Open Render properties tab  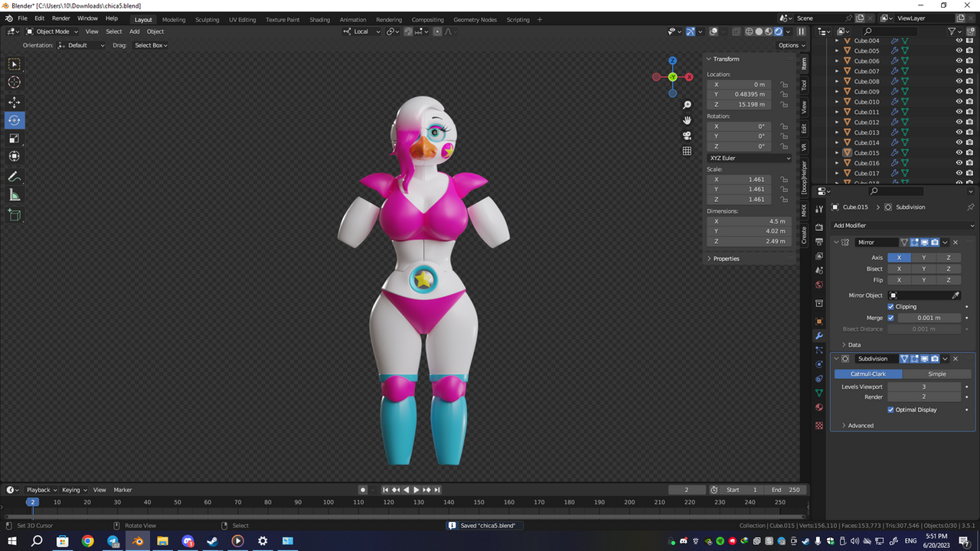click(818, 227)
